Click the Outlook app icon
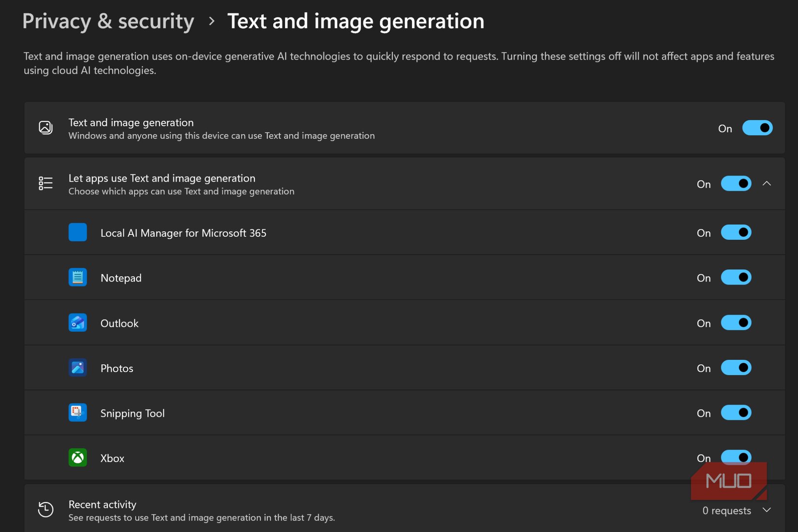Screen dimensions: 798x532 (77, 323)
